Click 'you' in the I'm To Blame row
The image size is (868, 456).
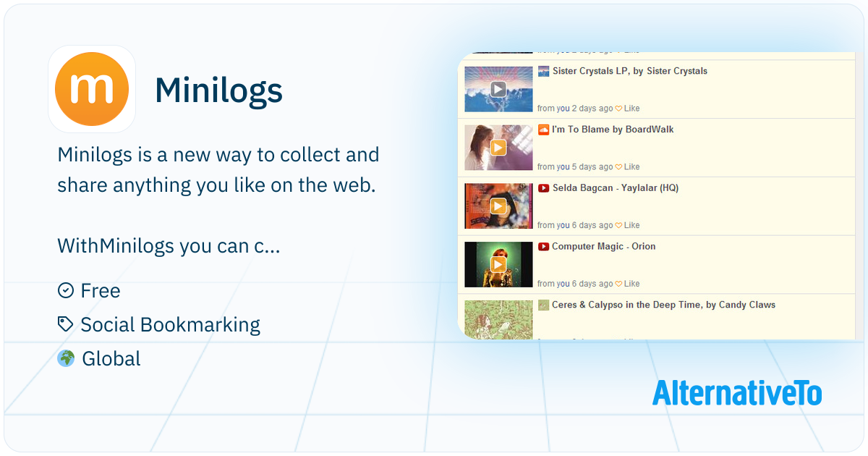click(563, 167)
